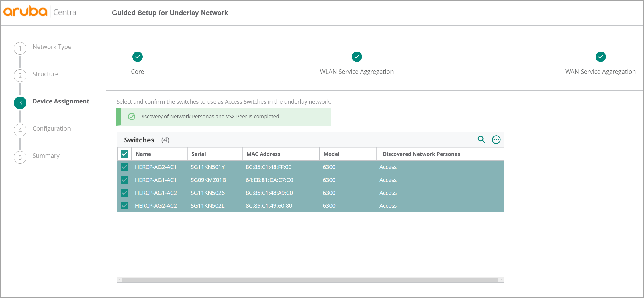Click the WAN Service Aggregation checkmark icon
This screenshot has height=298, width=644.
[601, 57]
